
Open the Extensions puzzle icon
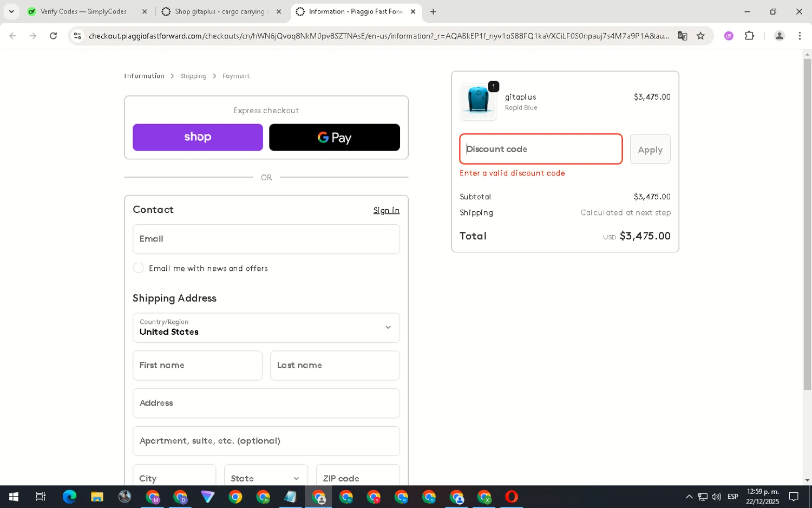tap(749, 36)
